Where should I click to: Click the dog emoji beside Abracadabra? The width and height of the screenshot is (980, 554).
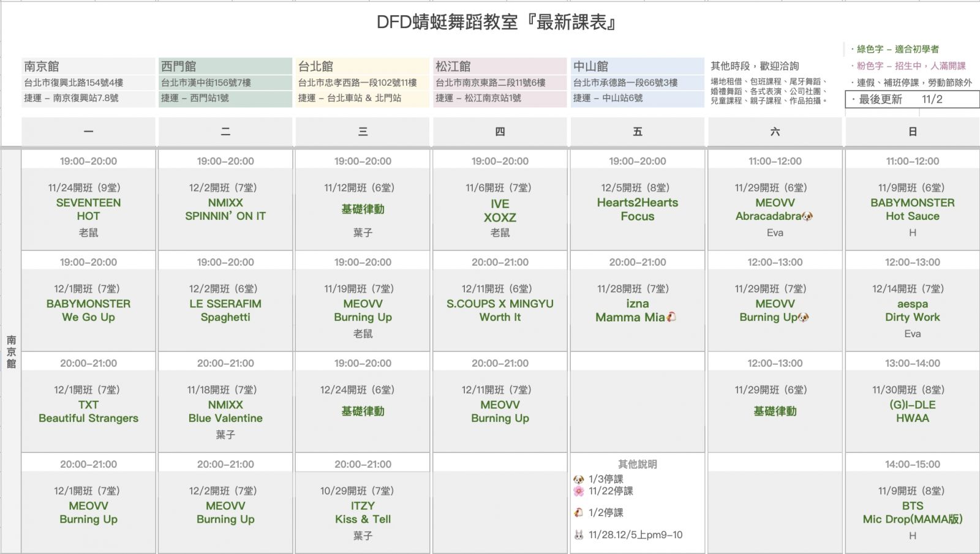(808, 216)
